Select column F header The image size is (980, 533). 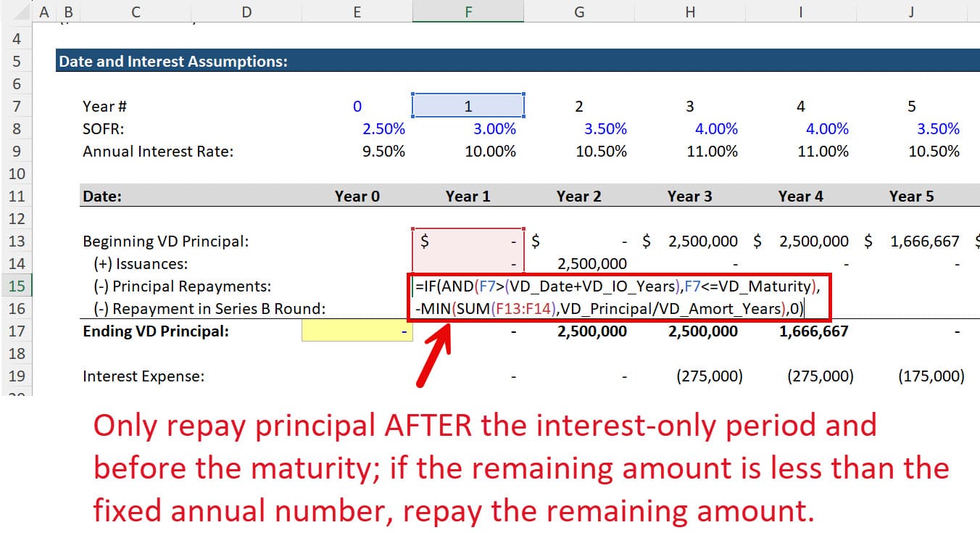[468, 12]
